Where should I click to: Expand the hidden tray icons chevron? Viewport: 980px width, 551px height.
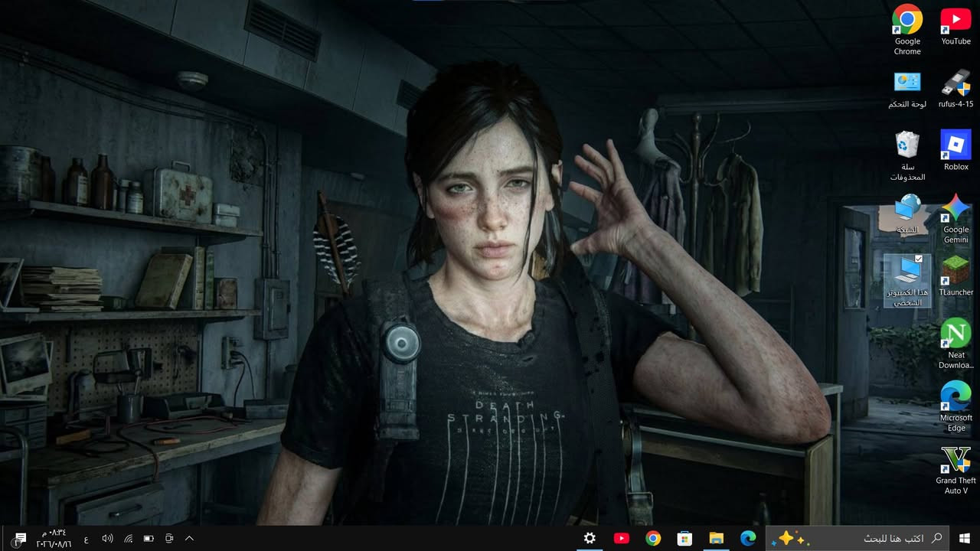[189, 539]
